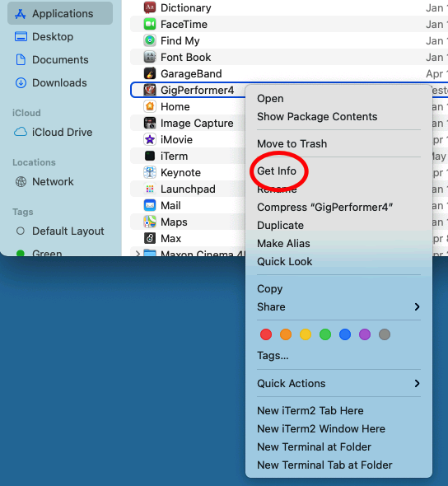Screen dimensions: 448x486
Task: Click the Keynote app icon
Action: coord(150,172)
